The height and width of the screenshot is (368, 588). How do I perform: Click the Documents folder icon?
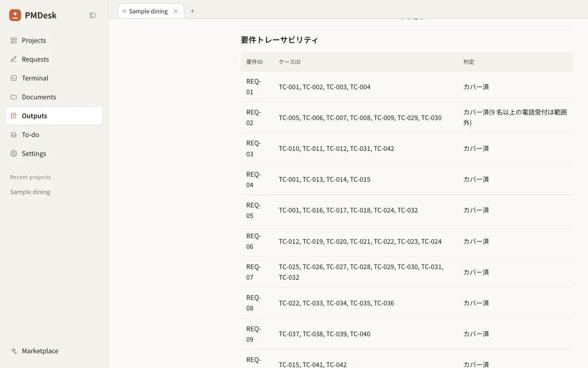14,97
